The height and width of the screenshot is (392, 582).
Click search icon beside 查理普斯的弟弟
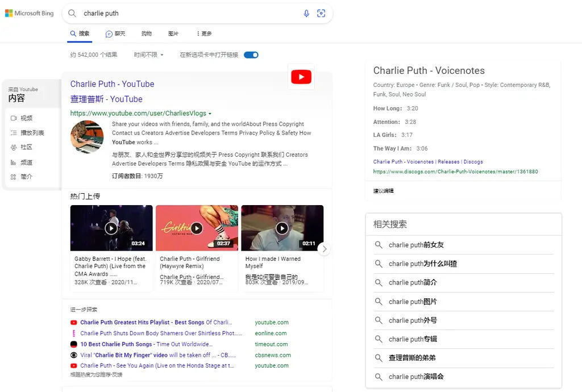378,358
